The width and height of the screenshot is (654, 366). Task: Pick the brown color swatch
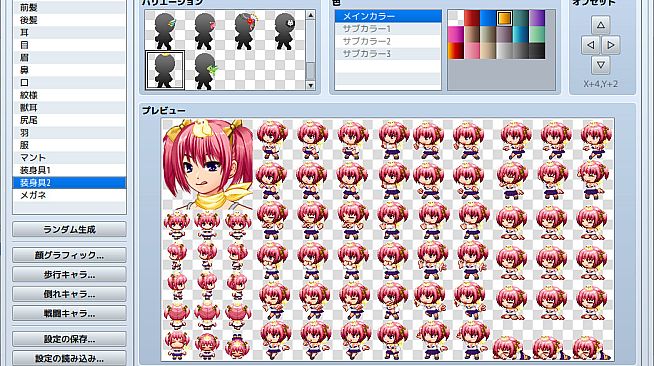472,35
